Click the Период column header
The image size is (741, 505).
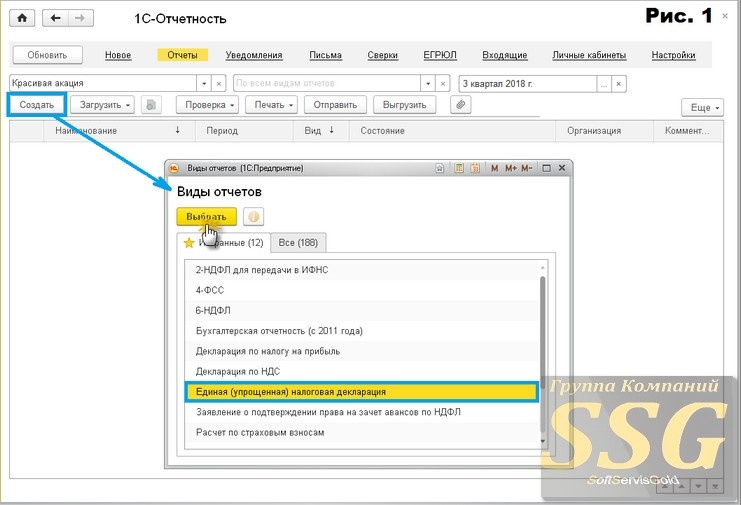pos(244,131)
